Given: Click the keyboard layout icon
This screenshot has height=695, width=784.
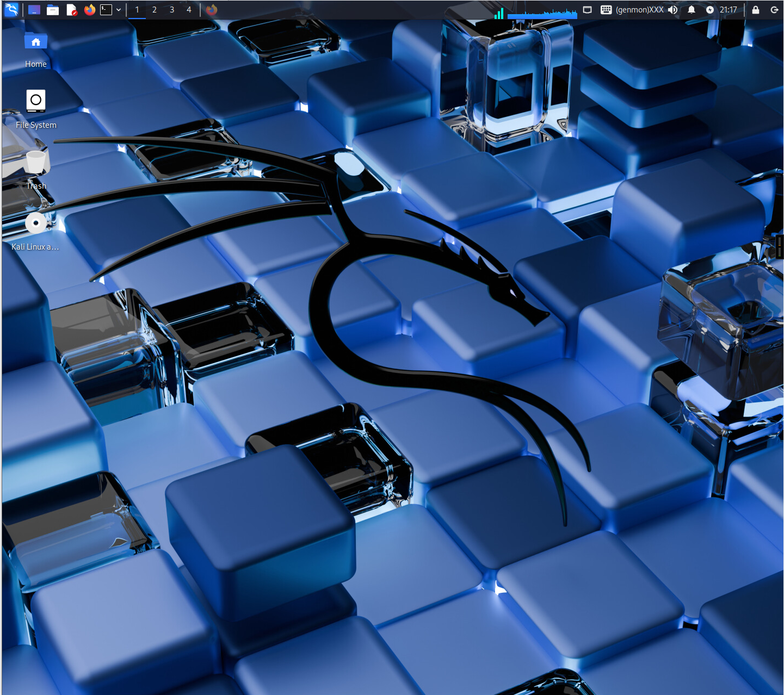Looking at the screenshot, I should tap(606, 10).
